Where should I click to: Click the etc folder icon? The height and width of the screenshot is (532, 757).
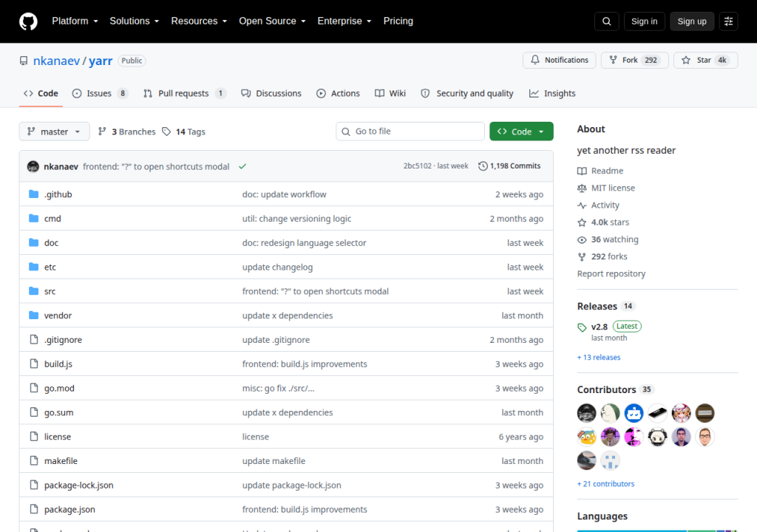pyautogui.click(x=33, y=267)
